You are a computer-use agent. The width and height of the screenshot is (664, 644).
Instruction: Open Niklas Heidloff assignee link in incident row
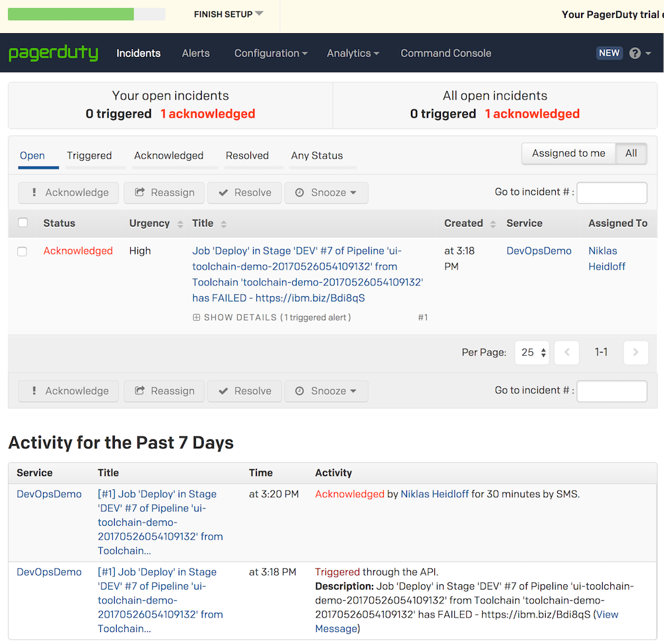(x=607, y=259)
